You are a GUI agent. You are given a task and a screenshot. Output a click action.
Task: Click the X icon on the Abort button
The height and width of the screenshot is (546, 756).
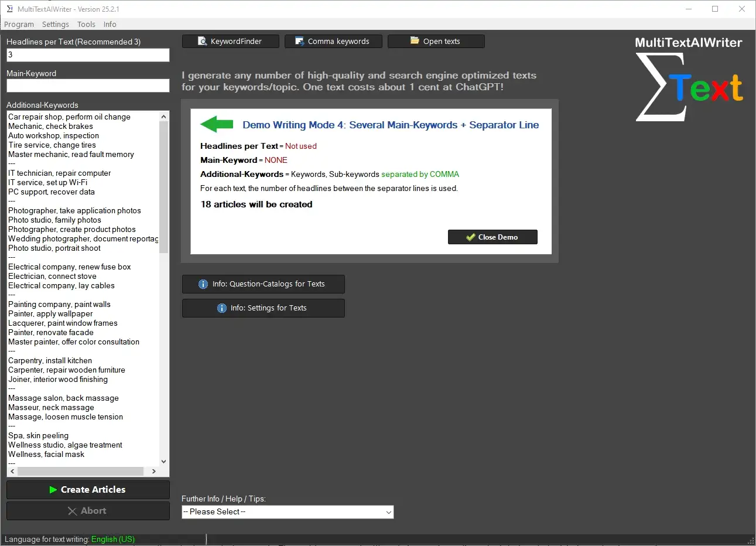(71, 510)
